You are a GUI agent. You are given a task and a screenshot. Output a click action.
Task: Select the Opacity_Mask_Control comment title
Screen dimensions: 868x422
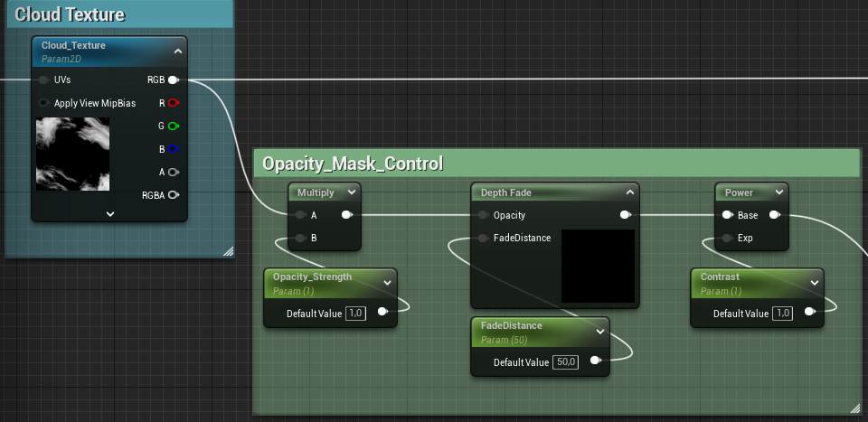tap(353, 164)
